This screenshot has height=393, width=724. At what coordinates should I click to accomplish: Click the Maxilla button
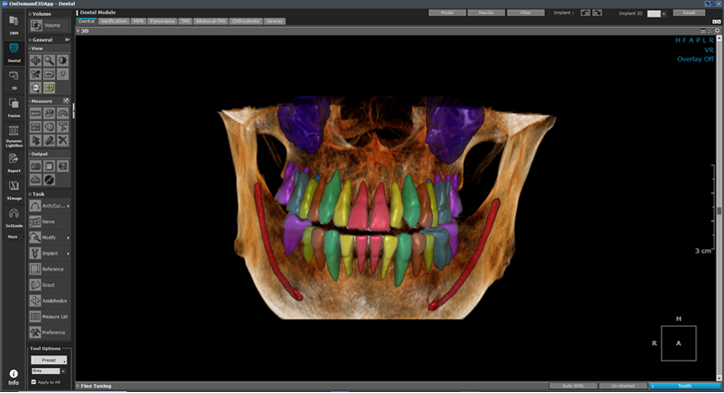(486, 13)
